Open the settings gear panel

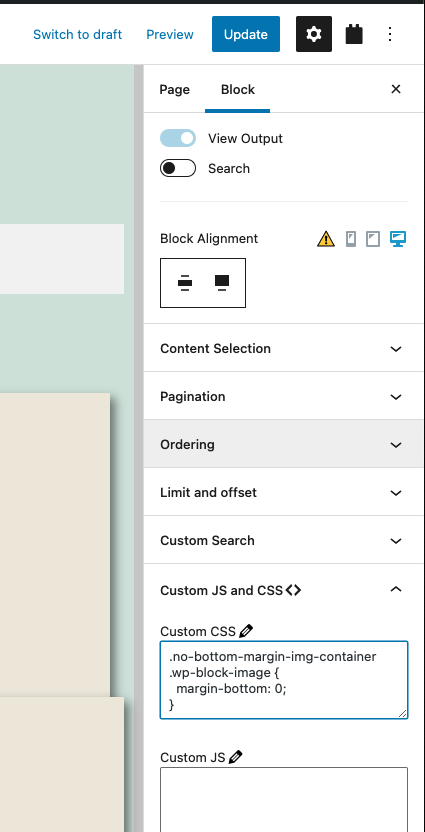pos(314,34)
